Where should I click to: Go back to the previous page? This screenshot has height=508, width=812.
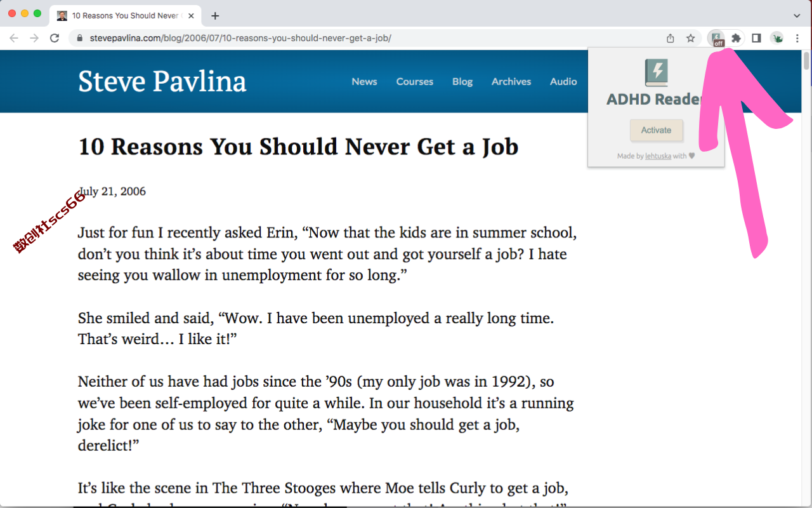14,38
